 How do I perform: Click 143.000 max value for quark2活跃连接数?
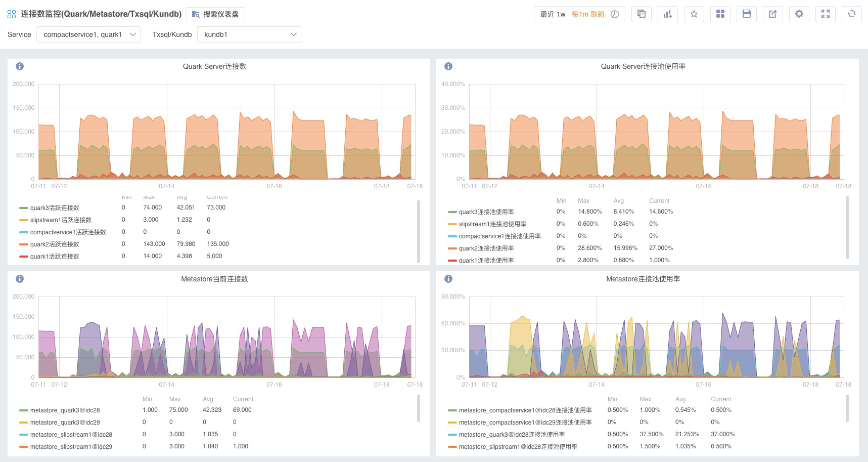[154, 244]
